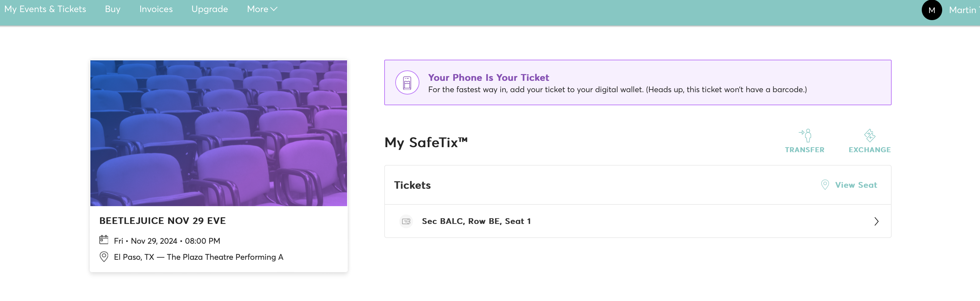Image resolution: width=980 pixels, height=301 pixels.
Task: Click the Beetlejuice event seats image
Action: coord(218,133)
